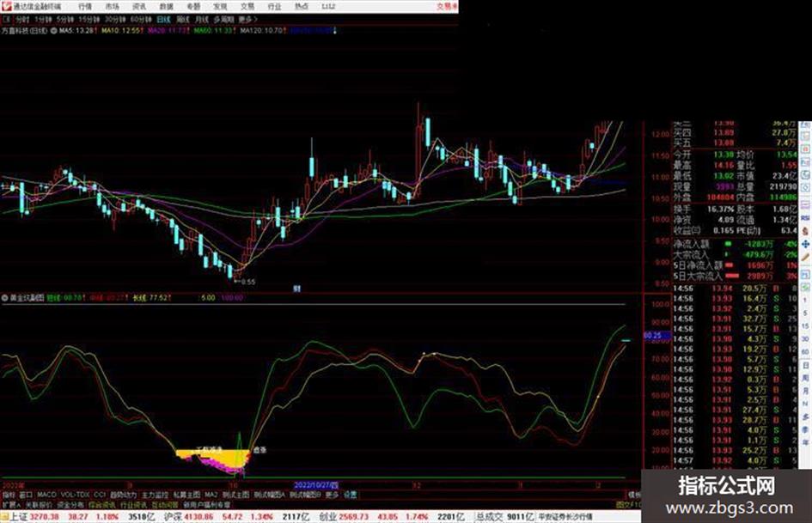Click the 季 quarterly period sidebar button
The image size is (812, 523).
(805, 429)
